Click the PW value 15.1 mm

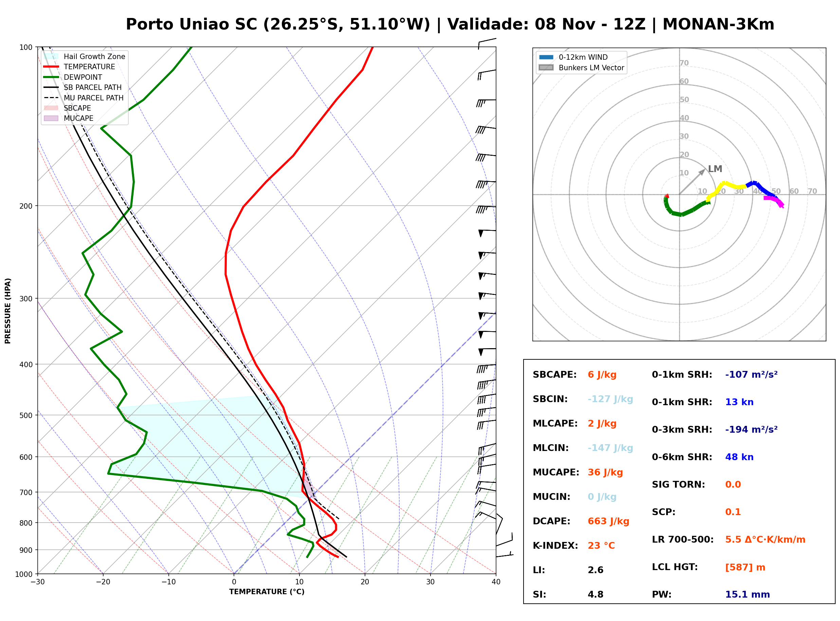(x=748, y=595)
